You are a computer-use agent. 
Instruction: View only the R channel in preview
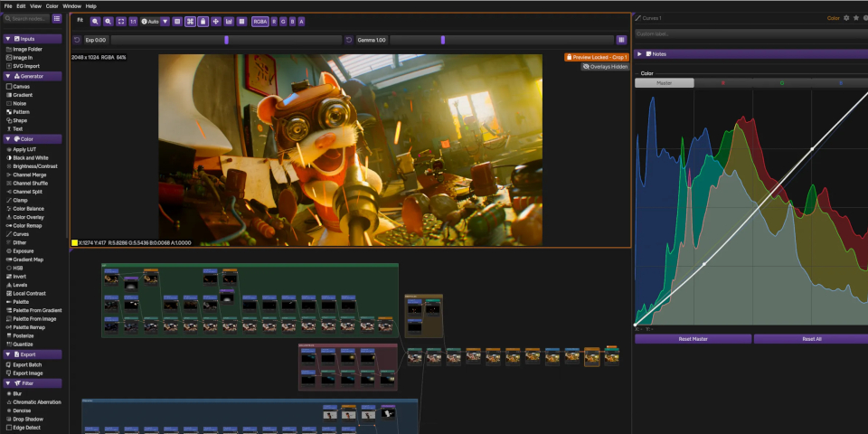point(274,22)
